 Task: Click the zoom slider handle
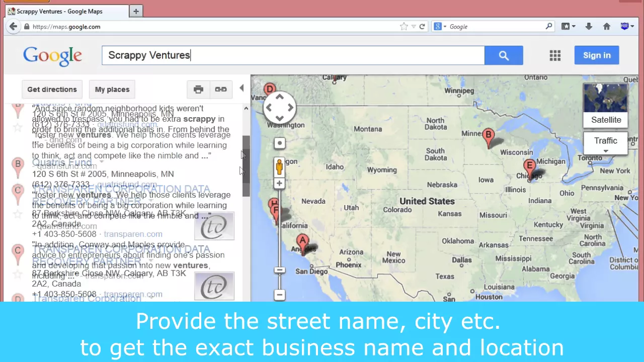279,270
